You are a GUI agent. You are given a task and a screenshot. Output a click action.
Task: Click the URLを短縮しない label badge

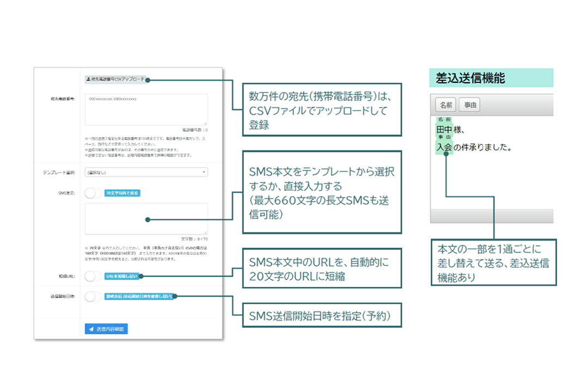click(x=122, y=275)
